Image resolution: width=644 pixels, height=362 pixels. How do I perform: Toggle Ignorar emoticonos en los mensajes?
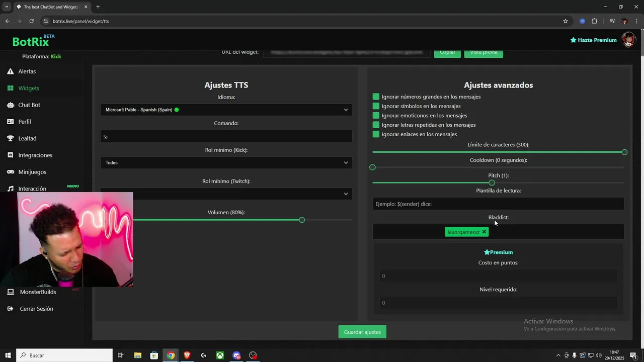(376, 116)
